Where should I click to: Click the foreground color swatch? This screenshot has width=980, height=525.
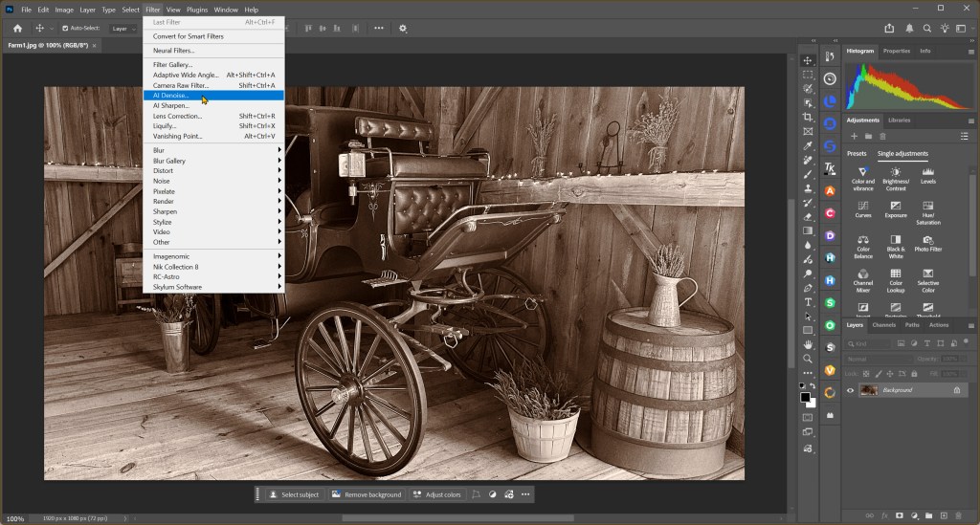(x=806, y=397)
